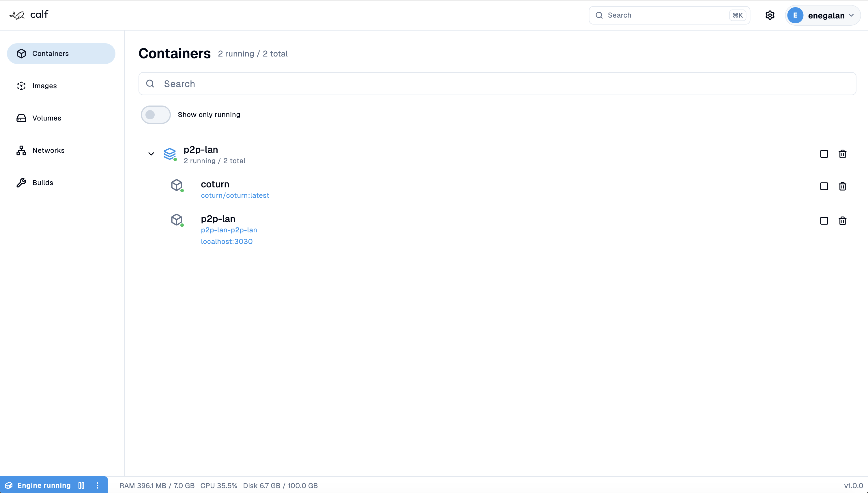Viewport: 868px width, 493px height.
Task: Click the calf bird logo icon
Action: [x=17, y=15]
